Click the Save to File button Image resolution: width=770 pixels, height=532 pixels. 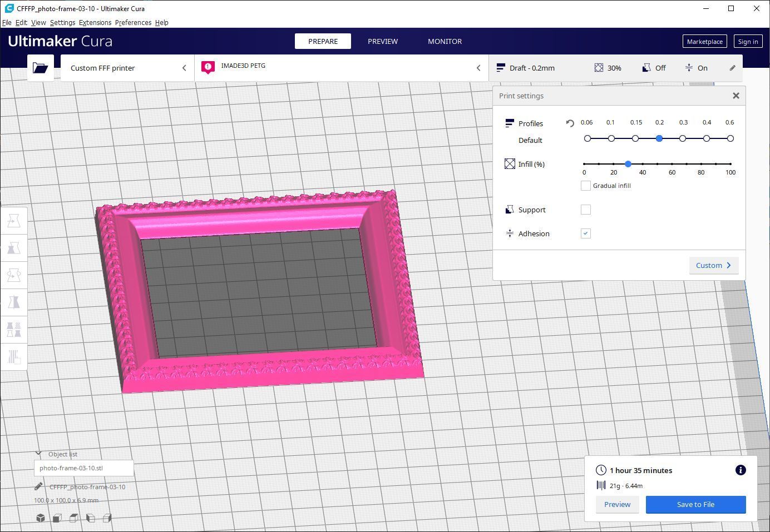coord(695,504)
